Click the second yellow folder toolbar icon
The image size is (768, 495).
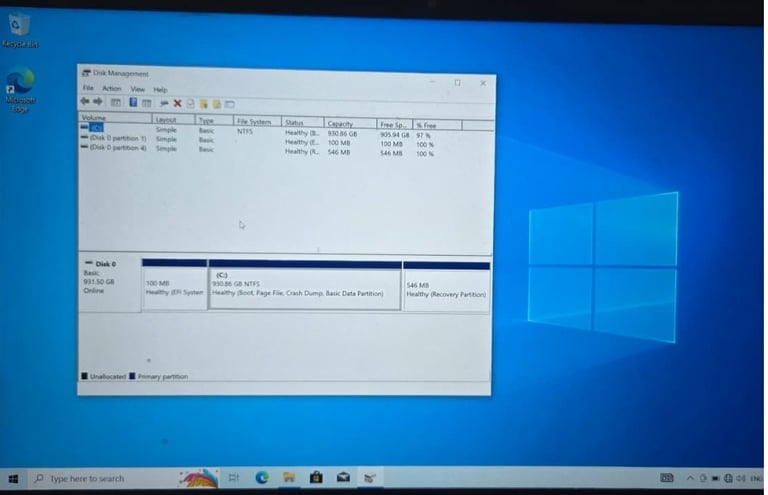click(216, 104)
